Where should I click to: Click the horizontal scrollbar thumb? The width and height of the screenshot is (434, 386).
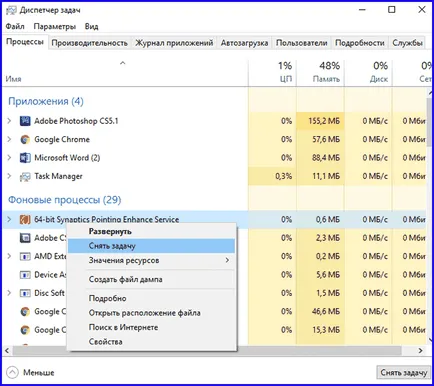tap(207, 350)
